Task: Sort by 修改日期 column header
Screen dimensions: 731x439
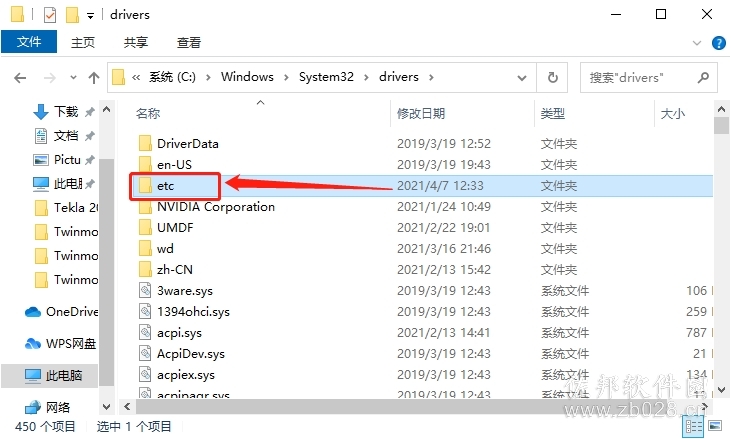Action: click(421, 113)
